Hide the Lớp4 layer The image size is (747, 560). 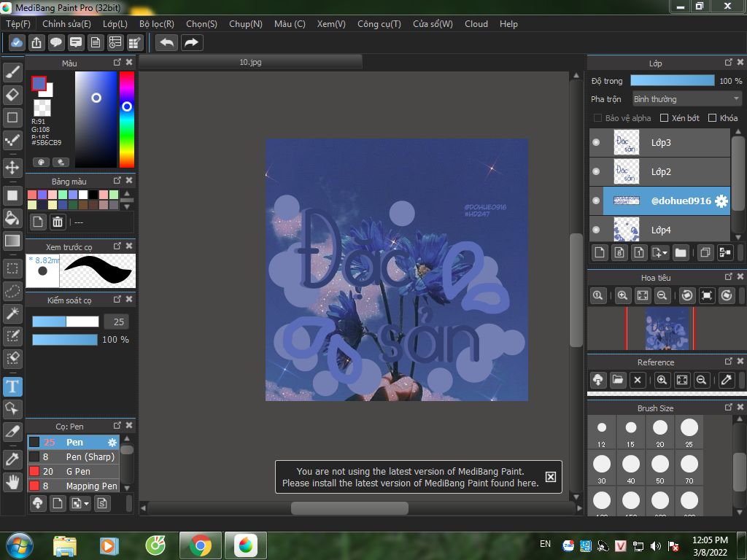pyautogui.click(x=596, y=230)
